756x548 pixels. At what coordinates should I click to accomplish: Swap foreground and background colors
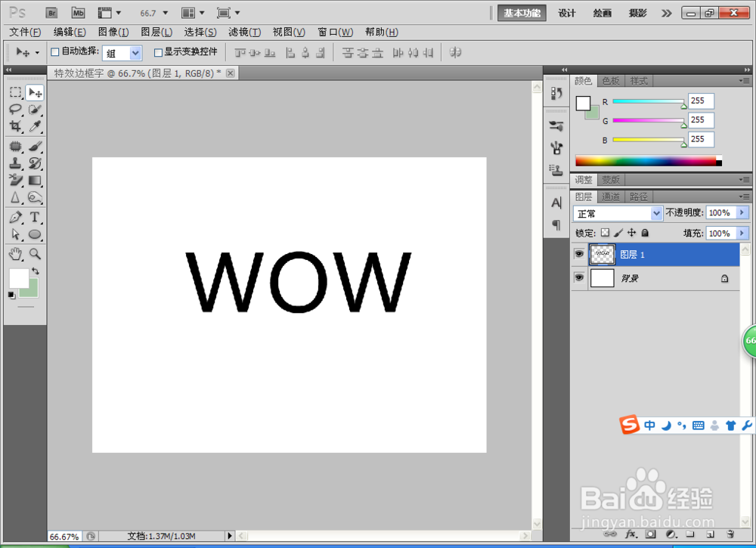36,271
